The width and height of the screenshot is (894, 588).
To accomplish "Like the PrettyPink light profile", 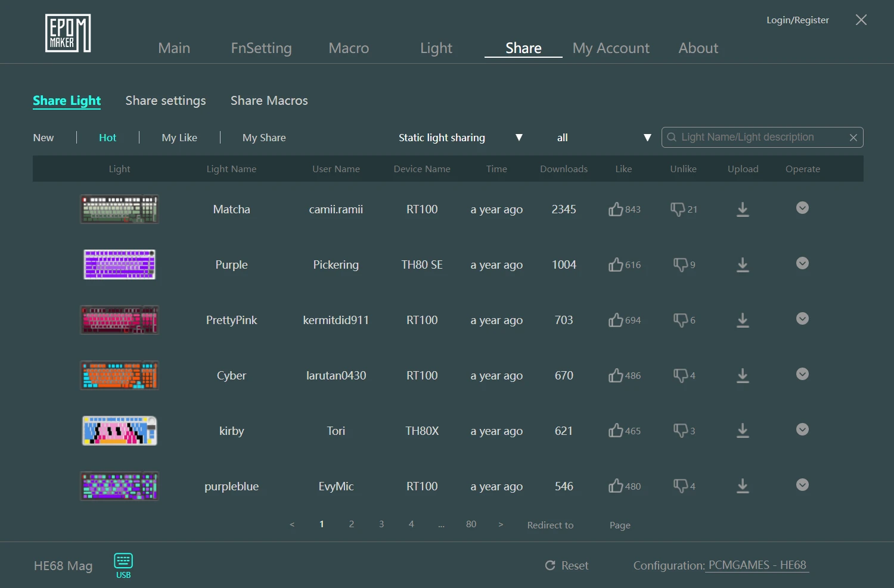I will tap(616, 320).
